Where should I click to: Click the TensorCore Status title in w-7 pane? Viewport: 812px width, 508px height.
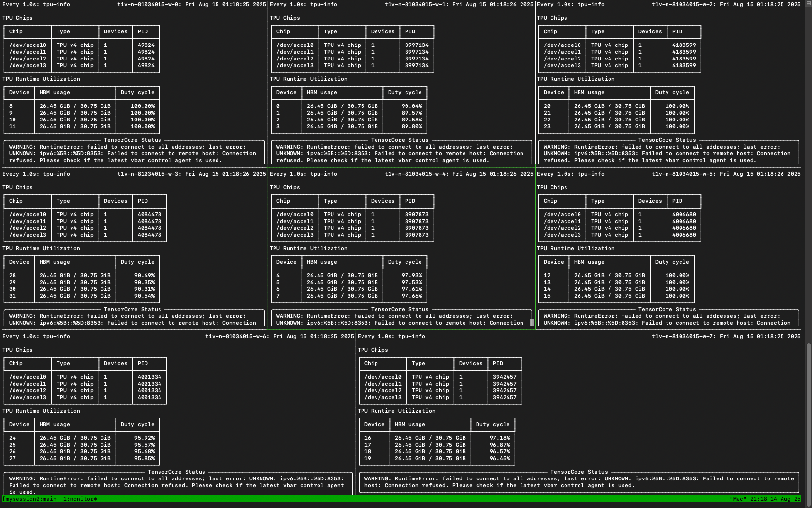pyautogui.click(x=579, y=472)
